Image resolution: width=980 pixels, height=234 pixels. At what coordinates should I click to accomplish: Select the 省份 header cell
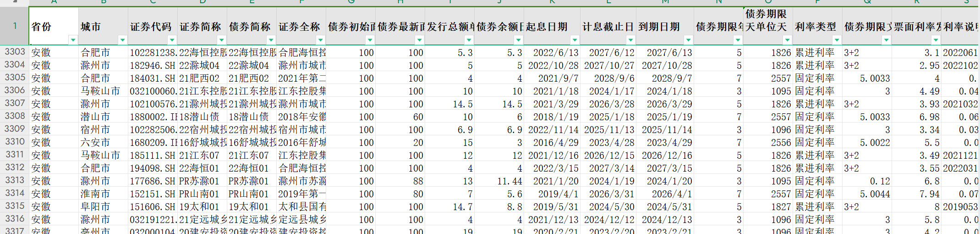(x=54, y=26)
